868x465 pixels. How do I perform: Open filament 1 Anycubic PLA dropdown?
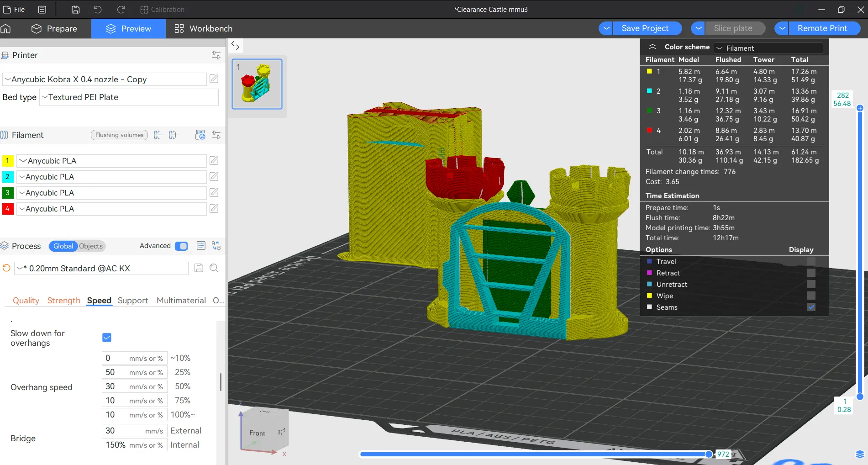coord(111,161)
